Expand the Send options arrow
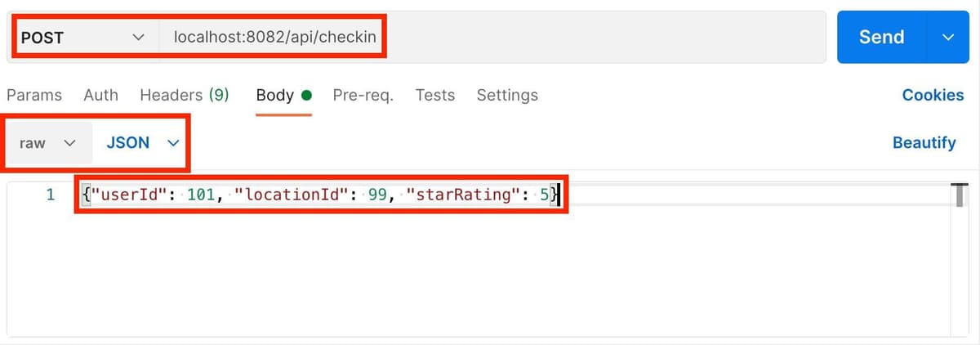Screen dimensions: 980x345 (948, 38)
